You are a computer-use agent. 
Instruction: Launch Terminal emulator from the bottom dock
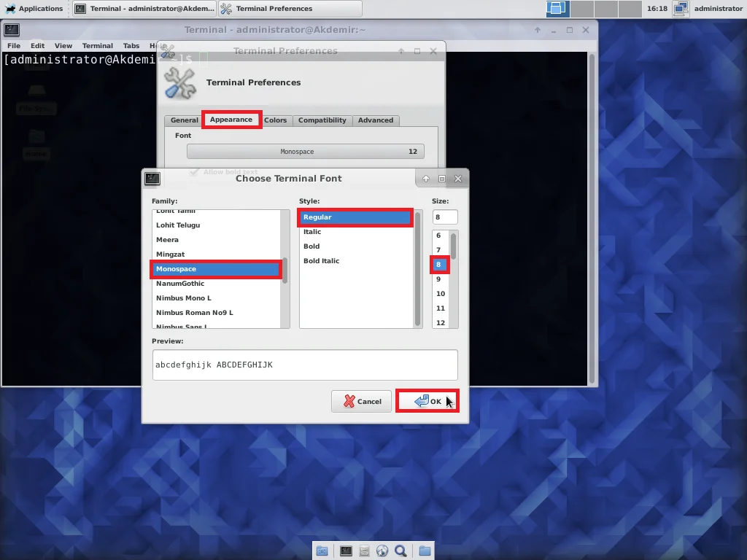coord(346,551)
